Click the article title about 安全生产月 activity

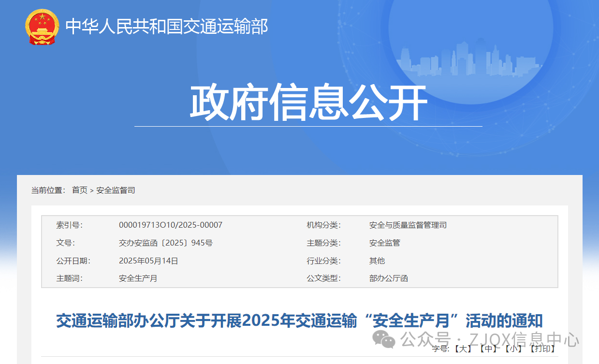click(299, 320)
